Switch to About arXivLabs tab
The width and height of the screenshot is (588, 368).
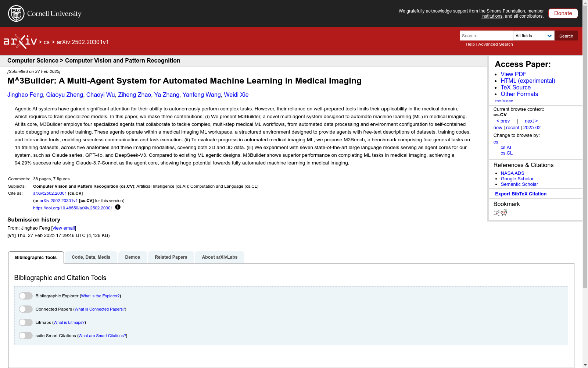pyautogui.click(x=220, y=257)
